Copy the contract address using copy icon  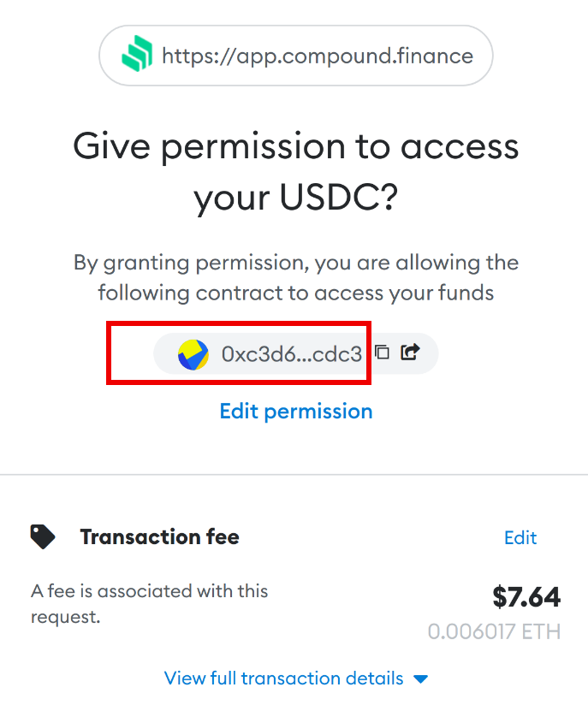(382, 352)
